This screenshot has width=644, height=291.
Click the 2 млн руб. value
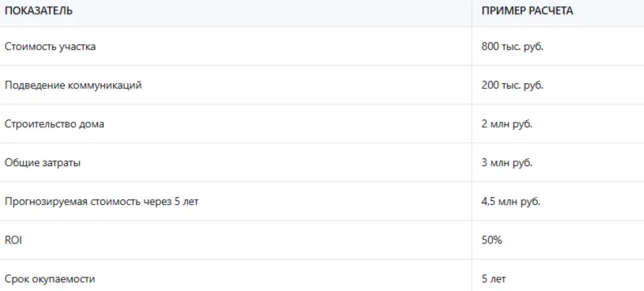pos(507,124)
